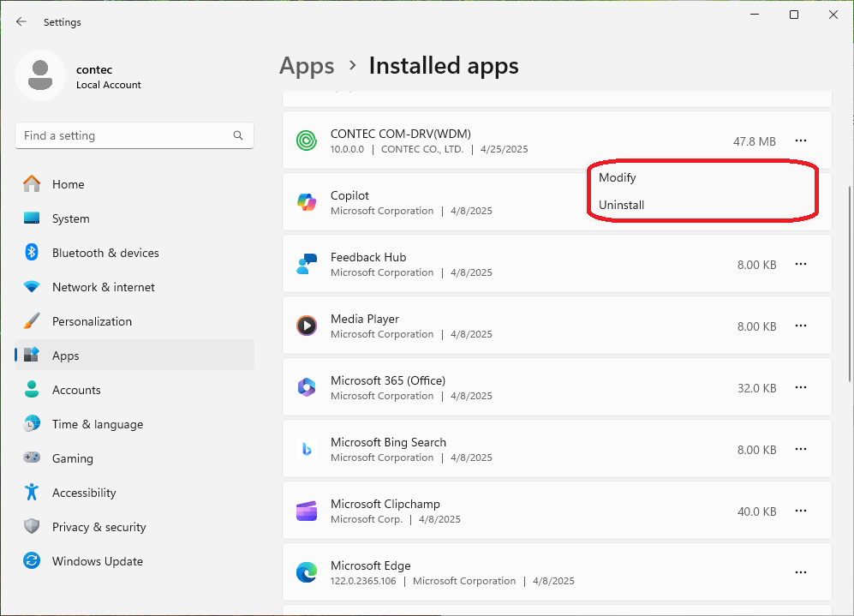Click the Feedback Hub app name
Screen dimensions: 854x616
coord(368,257)
